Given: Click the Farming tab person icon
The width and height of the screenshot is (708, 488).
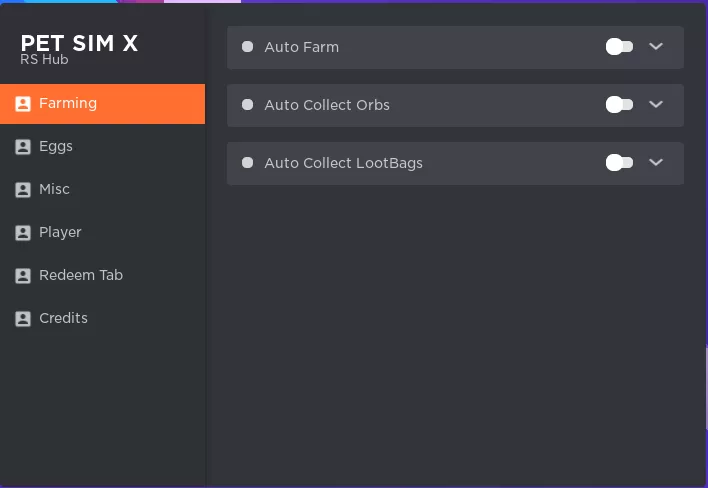Looking at the screenshot, I should tap(23, 104).
